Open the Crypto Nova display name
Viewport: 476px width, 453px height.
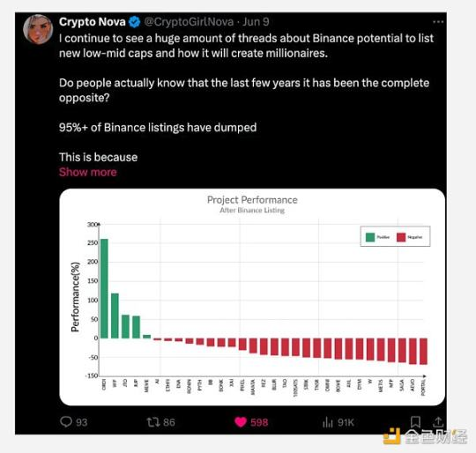[x=93, y=22]
